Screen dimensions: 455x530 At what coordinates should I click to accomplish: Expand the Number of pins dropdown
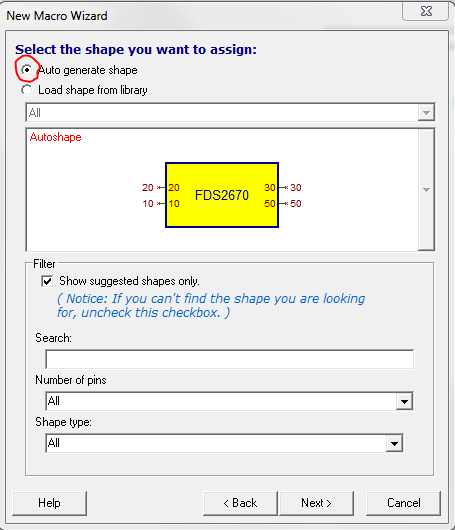click(x=404, y=401)
